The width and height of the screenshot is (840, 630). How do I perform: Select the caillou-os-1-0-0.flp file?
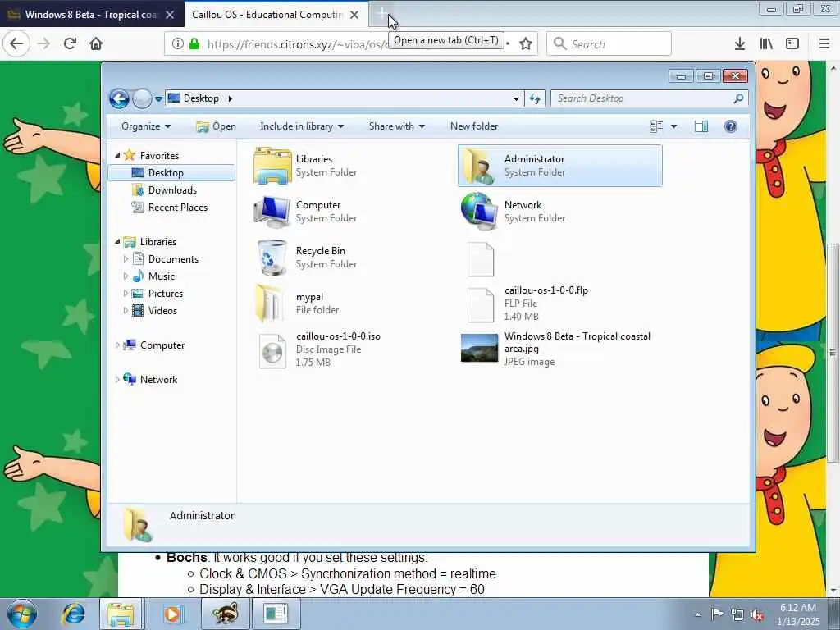coord(527,304)
